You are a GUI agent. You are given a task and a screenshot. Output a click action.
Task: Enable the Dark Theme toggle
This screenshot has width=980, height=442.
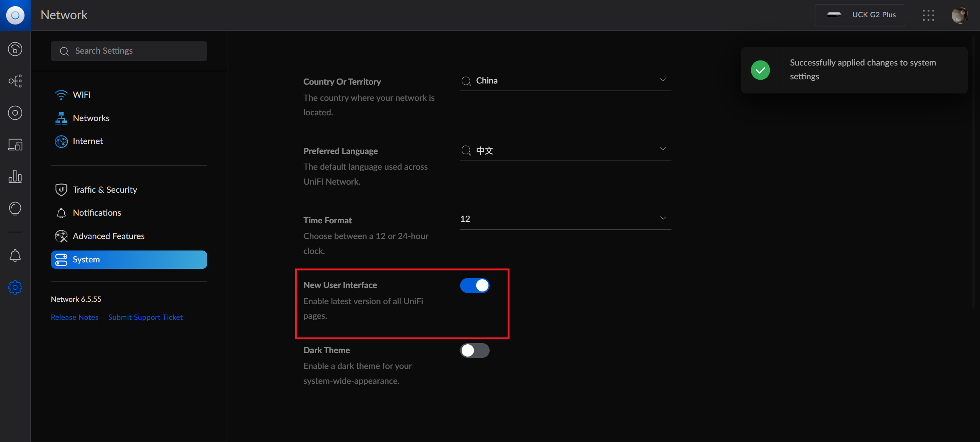point(475,350)
